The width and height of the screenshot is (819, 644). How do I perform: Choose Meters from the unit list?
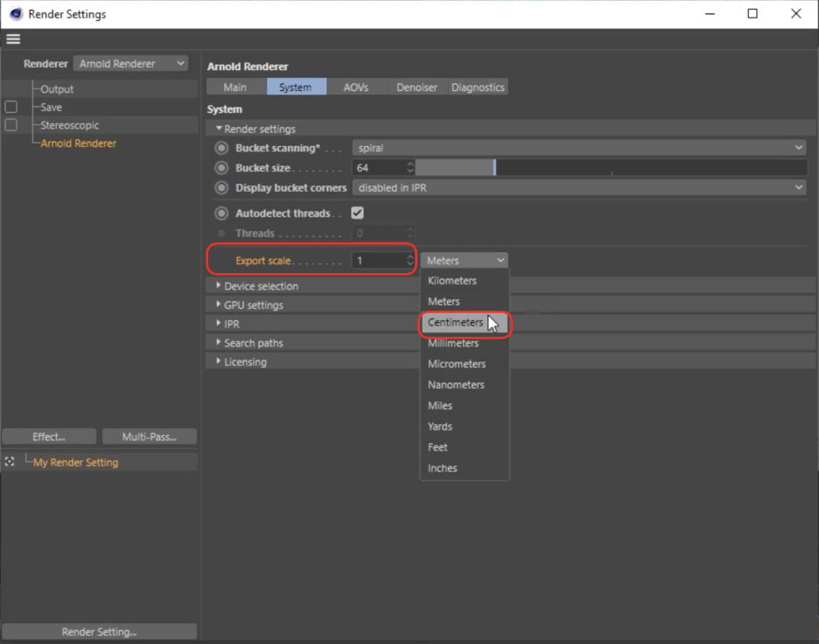[x=465, y=301]
